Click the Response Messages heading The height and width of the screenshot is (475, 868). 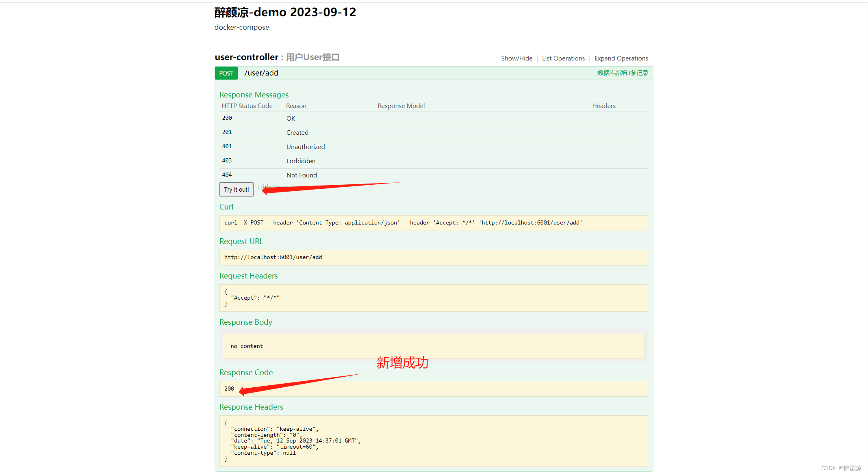(254, 95)
